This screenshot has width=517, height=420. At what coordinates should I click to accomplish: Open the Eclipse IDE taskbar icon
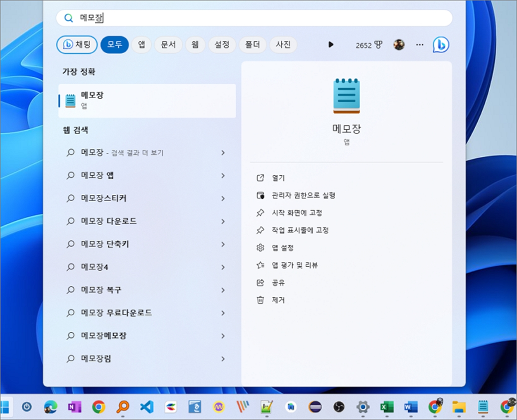[315, 407]
